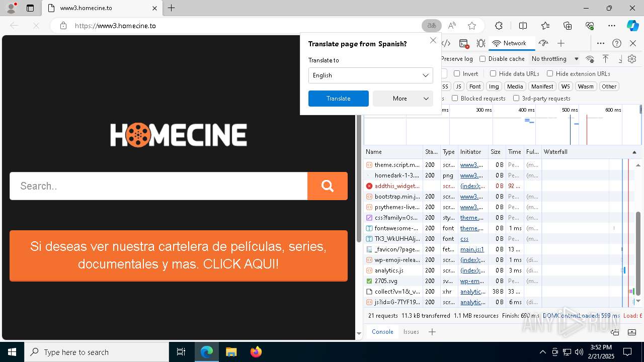
Task: Check Hide data URLs
Action: [x=493, y=73]
